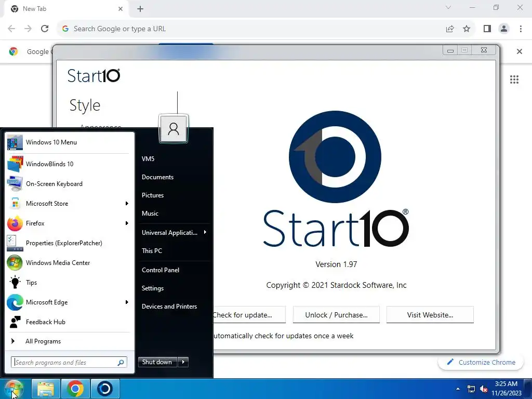The image size is (532, 399).
Task: Open a new Chrome tab
Action: (140, 9)
